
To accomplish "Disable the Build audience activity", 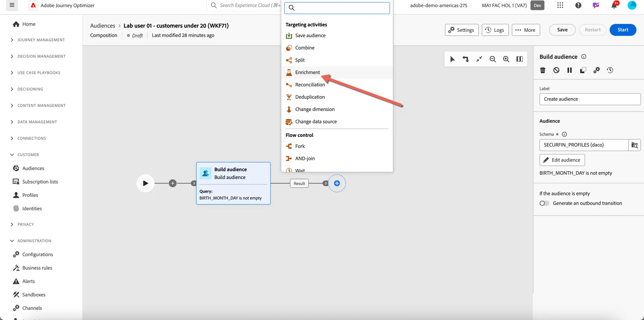I will pyautogui.click(x=556, y=70).
